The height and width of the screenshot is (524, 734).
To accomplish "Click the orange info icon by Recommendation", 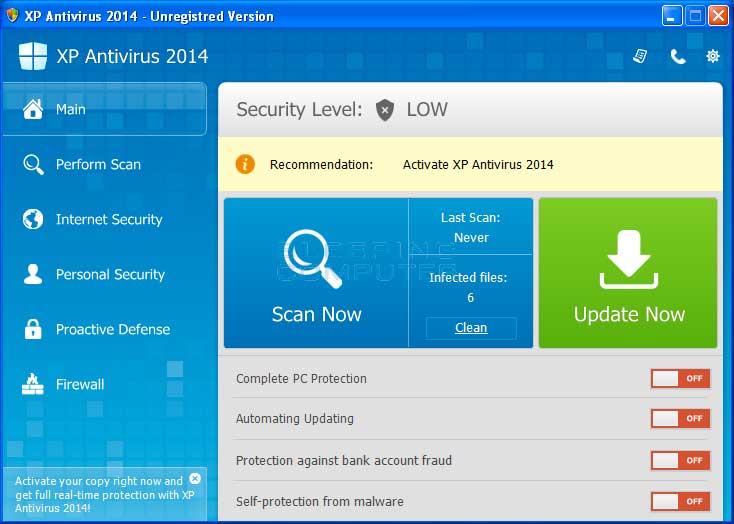I will tap(245, 164).
